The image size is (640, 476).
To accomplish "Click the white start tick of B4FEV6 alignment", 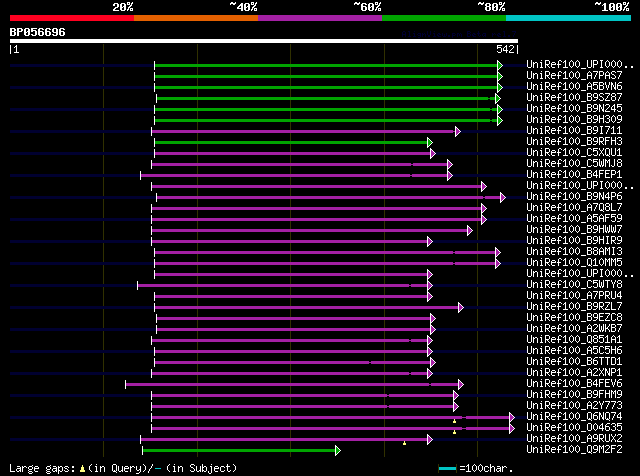I will pyautogui.click(x=126, y=385).
